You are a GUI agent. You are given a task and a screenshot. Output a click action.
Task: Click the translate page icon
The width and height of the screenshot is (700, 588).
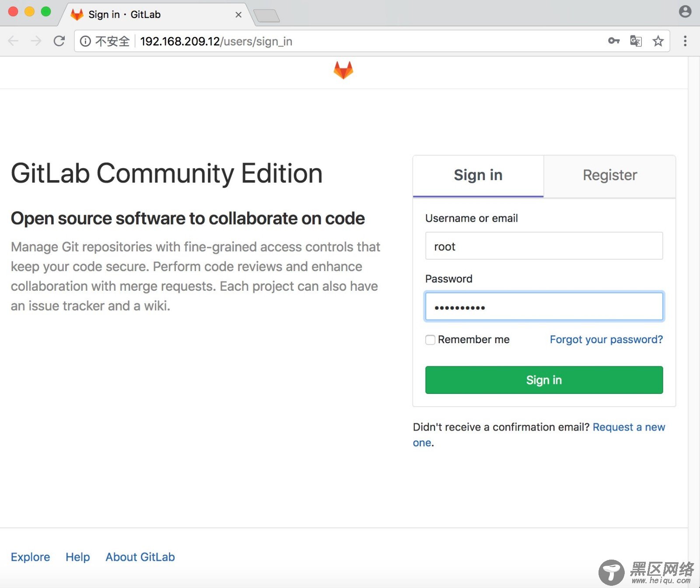point(636,41)
